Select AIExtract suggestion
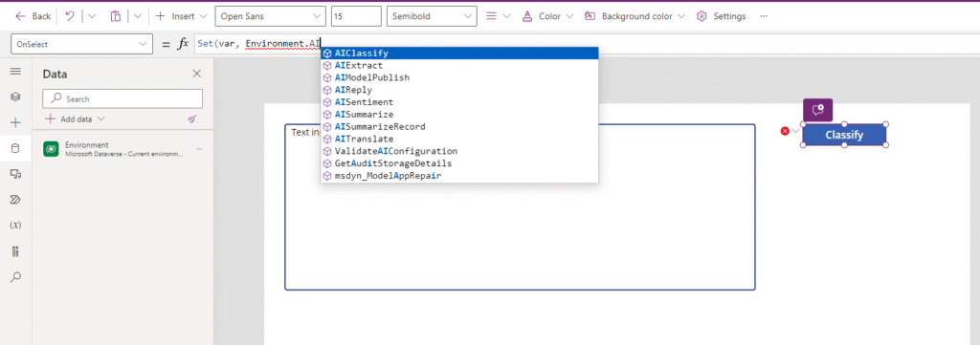Viewport: 980px width, 345px height. click(459, 66)
